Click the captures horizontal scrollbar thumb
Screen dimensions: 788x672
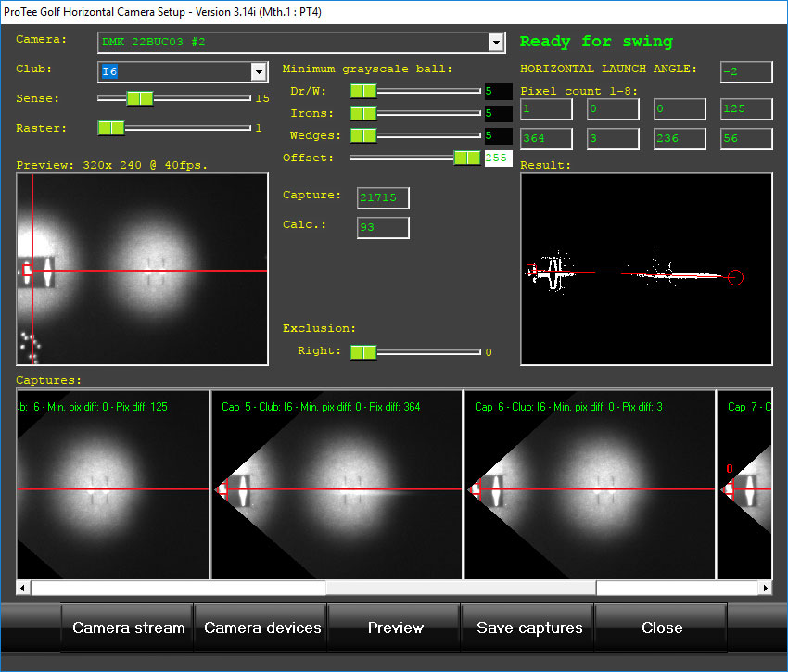462,588
